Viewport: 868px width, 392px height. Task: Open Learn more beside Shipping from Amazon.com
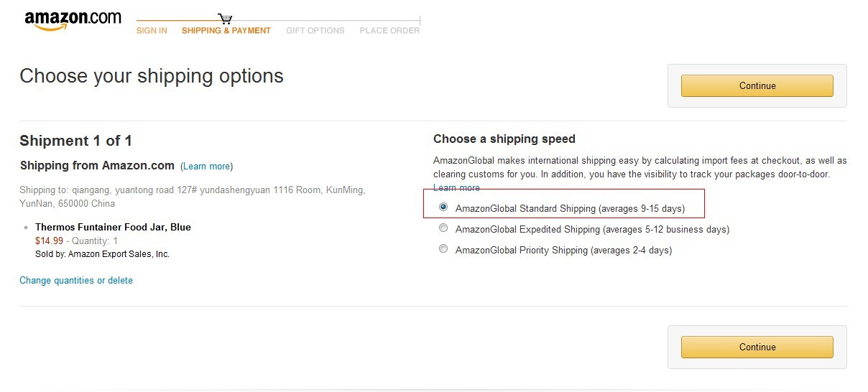tap(206, 167)
